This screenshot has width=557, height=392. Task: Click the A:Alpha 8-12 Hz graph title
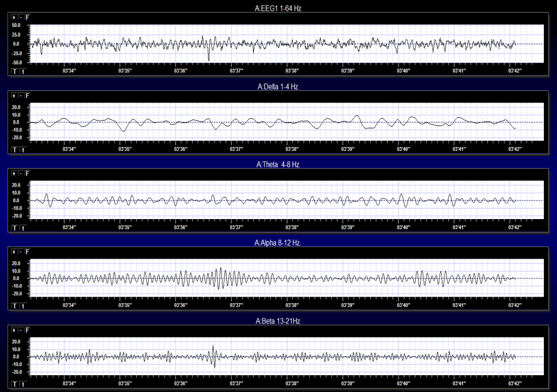point(278,243)
